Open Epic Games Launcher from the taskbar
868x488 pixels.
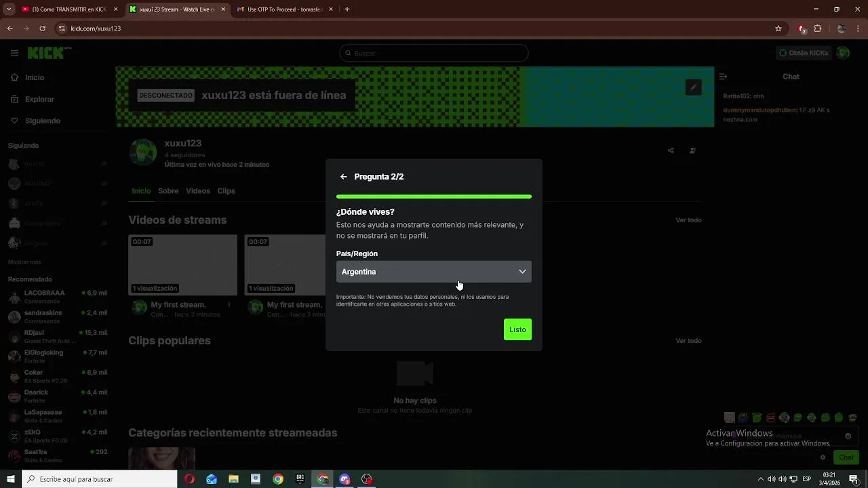coord(300,479)
